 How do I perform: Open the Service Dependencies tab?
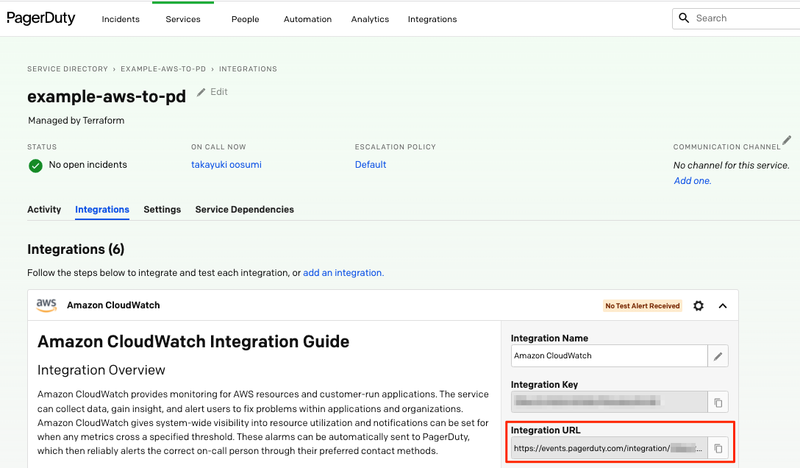click(244, 209)
